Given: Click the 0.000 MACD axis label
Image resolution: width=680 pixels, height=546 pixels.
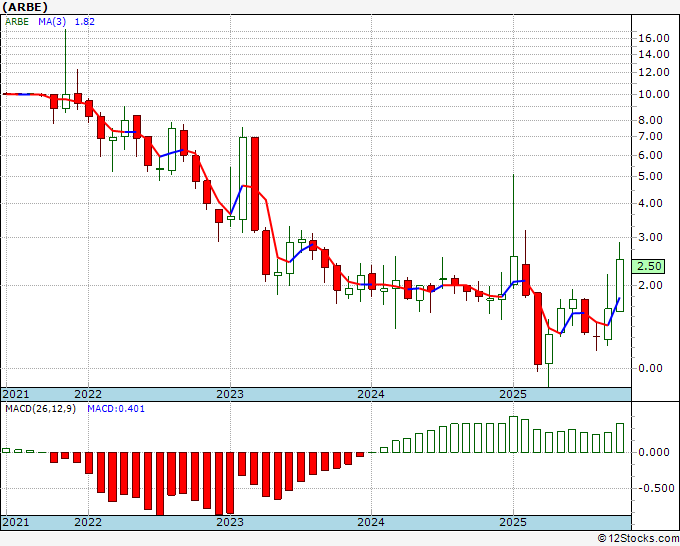Looking at the screenshot, I should [654, 452].
